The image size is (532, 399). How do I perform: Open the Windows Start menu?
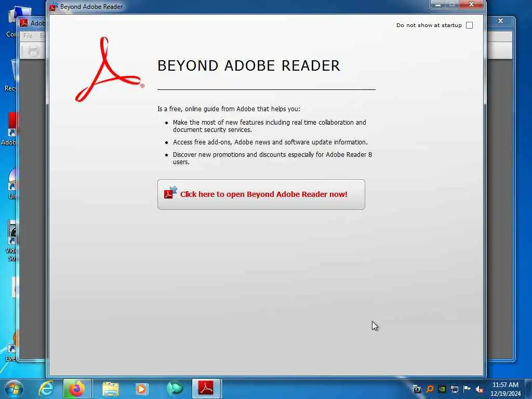tap(14, 389)
